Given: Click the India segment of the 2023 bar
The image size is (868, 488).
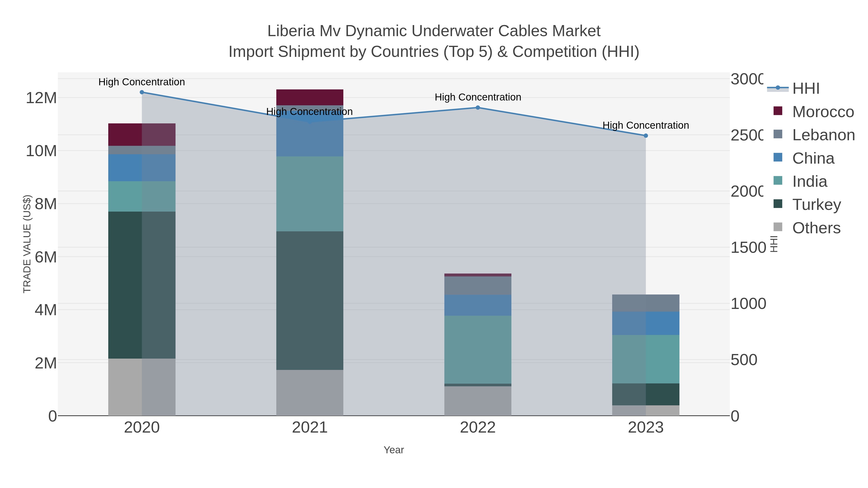Looking at the screenshot, I should (646, 359).
